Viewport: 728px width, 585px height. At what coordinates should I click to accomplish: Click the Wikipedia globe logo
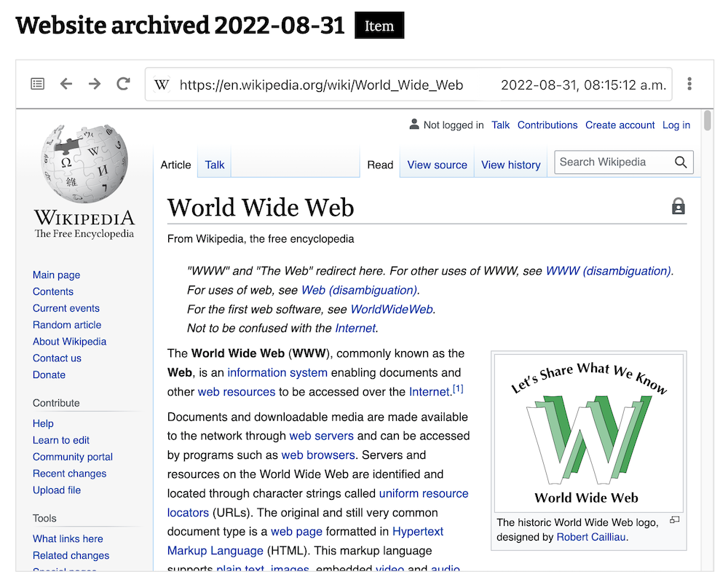tap(84, 164)
